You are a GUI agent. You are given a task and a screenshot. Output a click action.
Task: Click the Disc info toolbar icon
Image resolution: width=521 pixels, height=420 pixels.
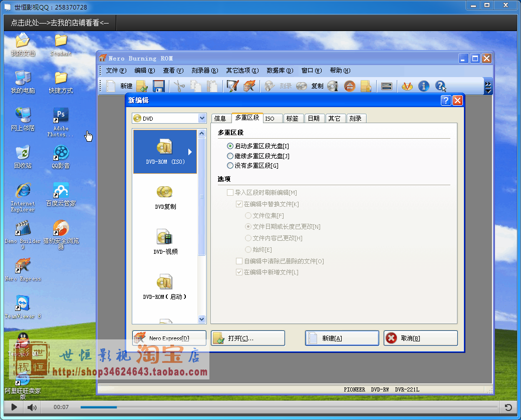point(333,86)
